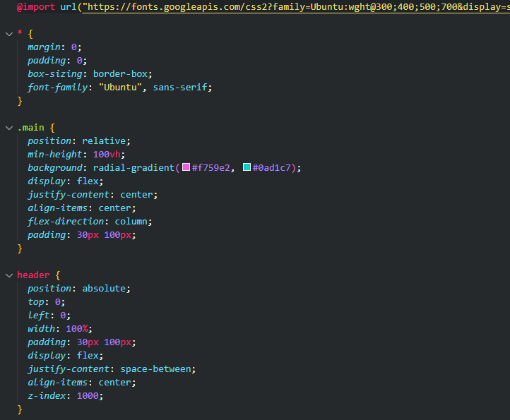Click the 'border-box' value
Screen dimensions: 510x420
click(x=120, y=74)
